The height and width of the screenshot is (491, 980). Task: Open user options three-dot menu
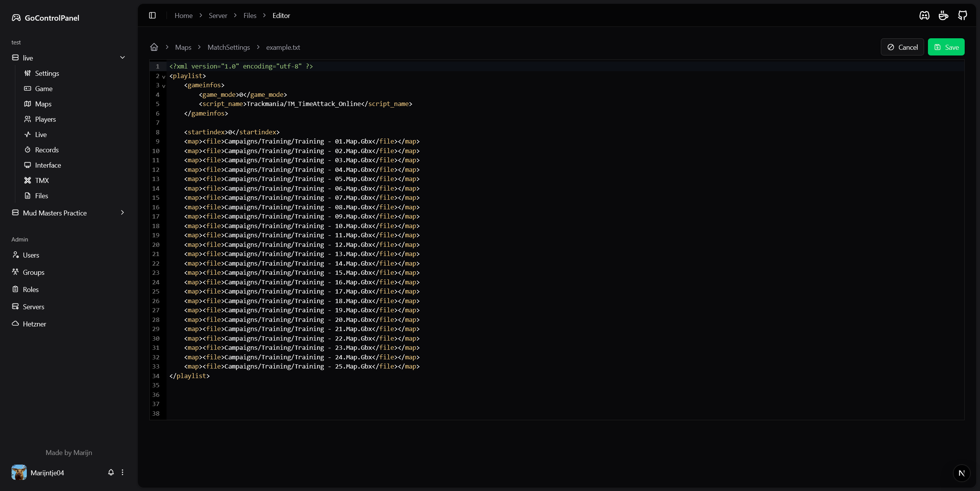pyautogui.click(x=122, y=472)
